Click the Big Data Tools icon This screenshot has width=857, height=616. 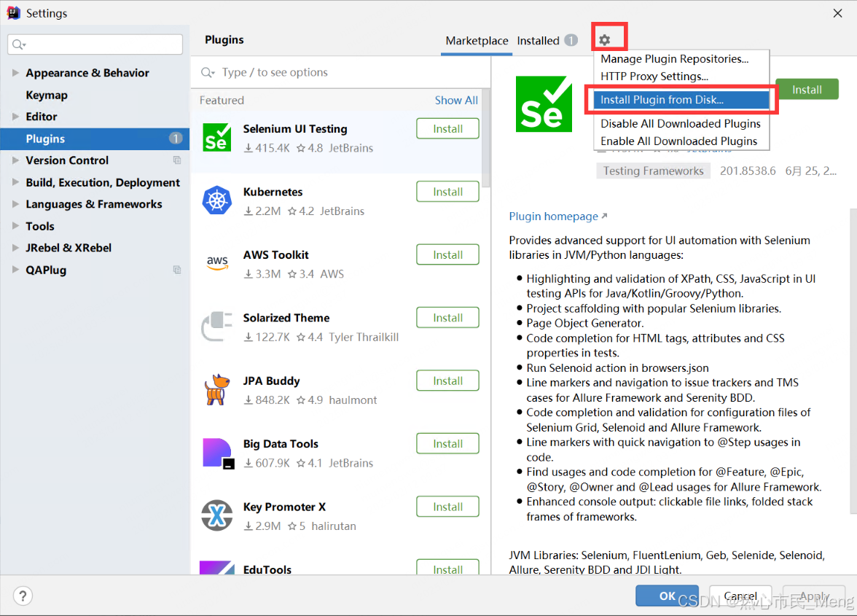coord(217,453)
